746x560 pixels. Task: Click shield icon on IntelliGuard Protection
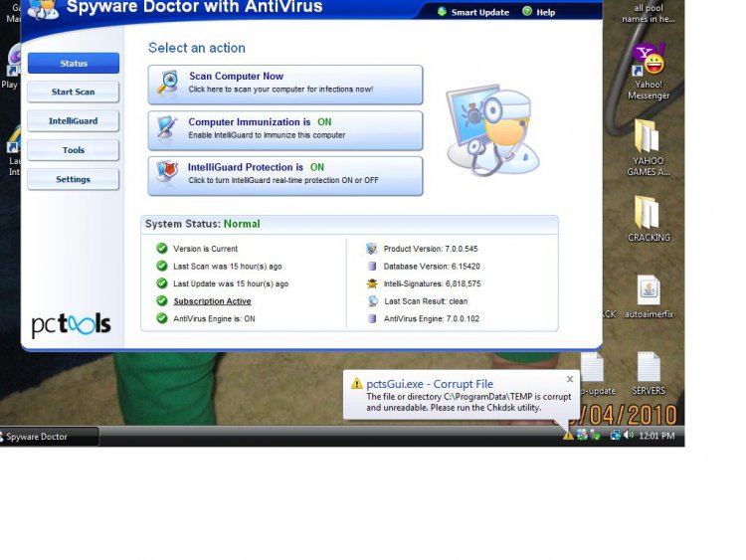[x=167, y=172]
